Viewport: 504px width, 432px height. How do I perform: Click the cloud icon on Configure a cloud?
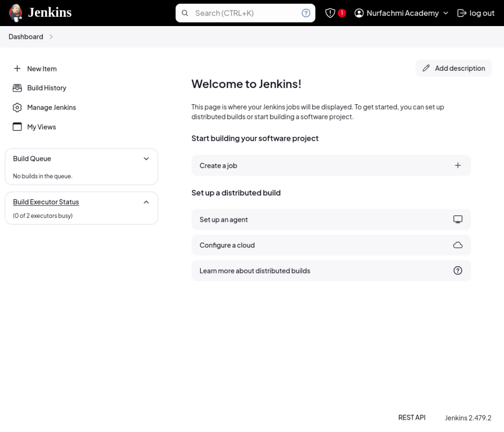coord(458,245)
